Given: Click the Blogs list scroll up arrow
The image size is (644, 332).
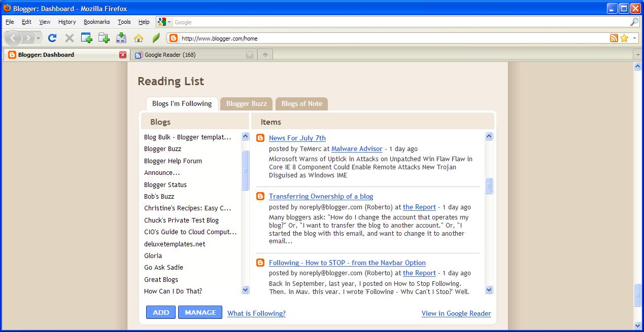Looking at the screenshot, I should [x=246, y=136].
